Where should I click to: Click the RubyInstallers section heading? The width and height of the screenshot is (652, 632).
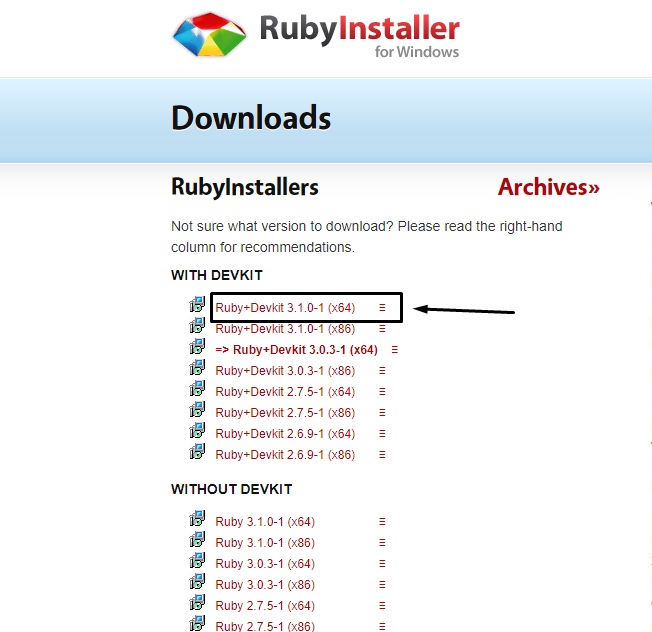point(245,187)
